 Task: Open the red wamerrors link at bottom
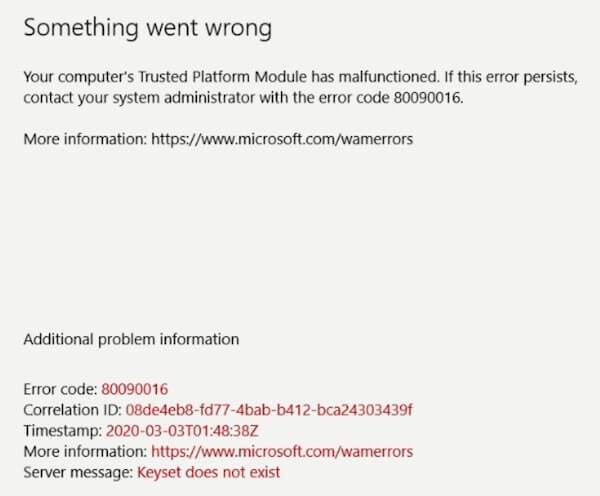(x=282, y=452)
